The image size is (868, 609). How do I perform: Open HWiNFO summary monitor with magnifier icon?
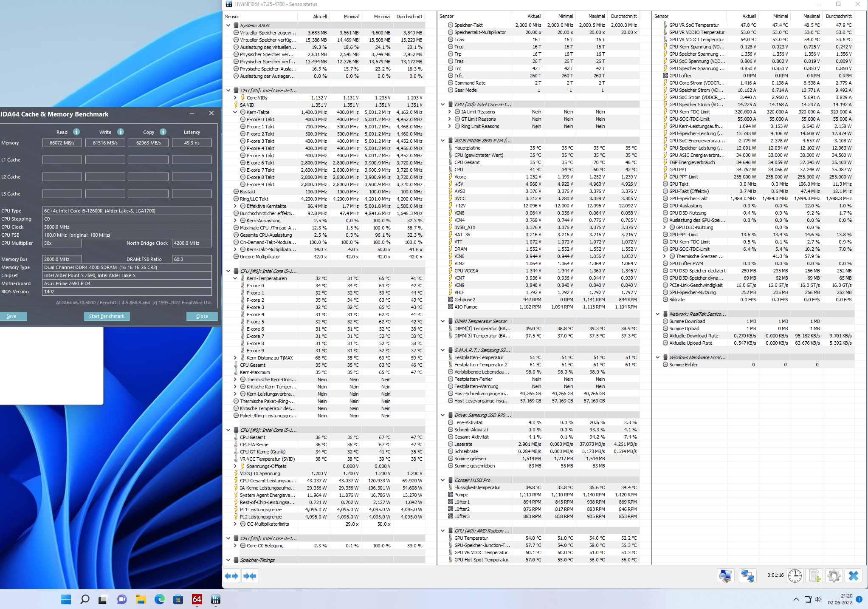pyautogui.click(x=726, y=576)
